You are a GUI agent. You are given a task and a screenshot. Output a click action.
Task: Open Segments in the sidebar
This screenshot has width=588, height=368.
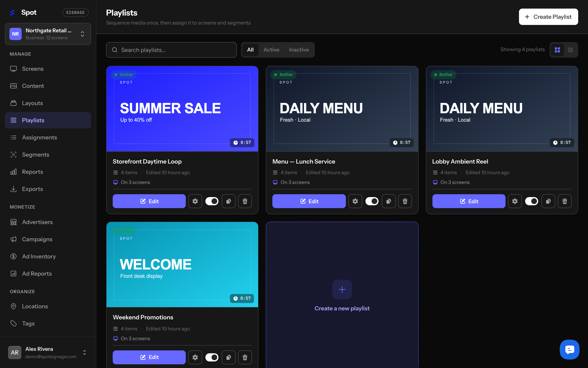[x=48, y=155]
